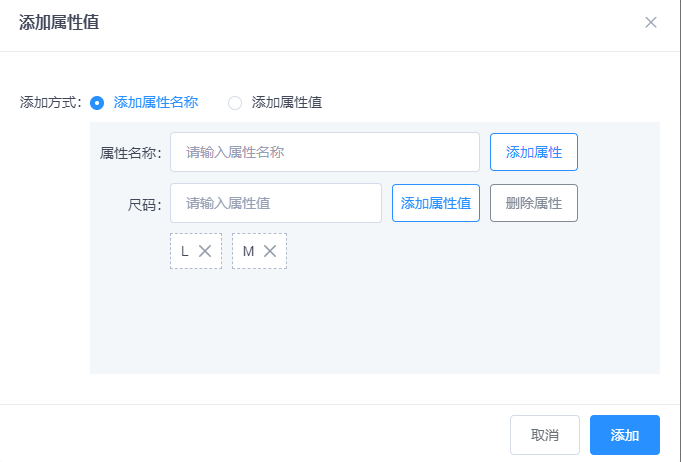Close the 添加属性值 dialog with X icon

651,22
